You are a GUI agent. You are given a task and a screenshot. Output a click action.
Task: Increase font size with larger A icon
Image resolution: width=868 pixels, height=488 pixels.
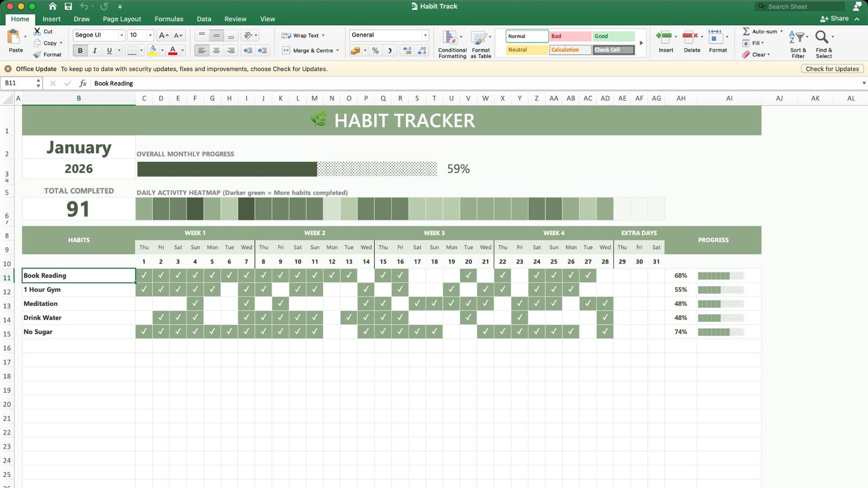[x=163, y=35]
